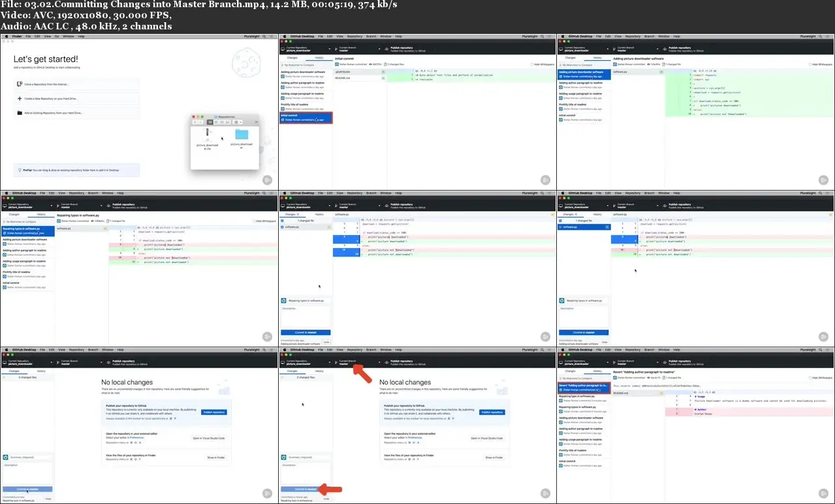
Task: Select software.py in Adding picture downloader software frame
Action: click(x=638, y=72)
